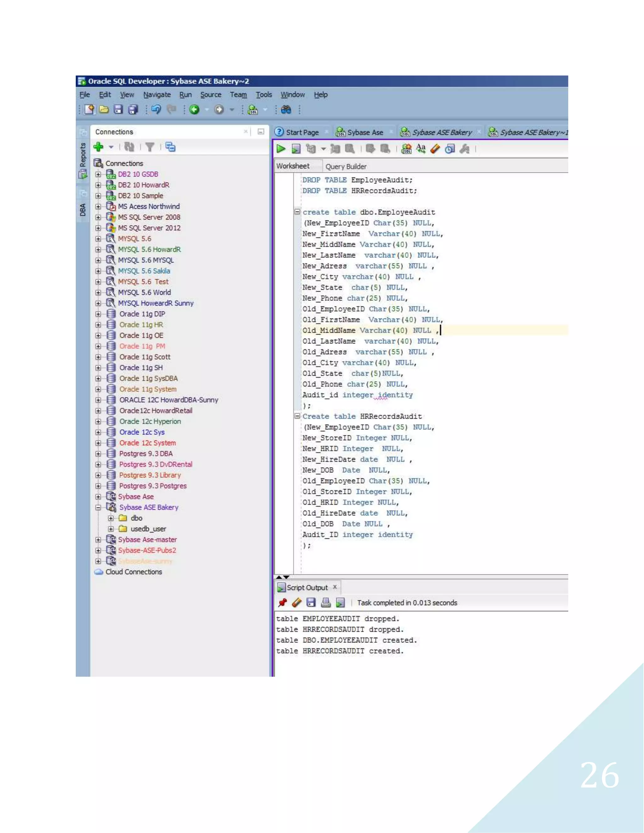Screen dimensions: 644x833
Task: Close the Script Output tab
Action: point(335,587)
